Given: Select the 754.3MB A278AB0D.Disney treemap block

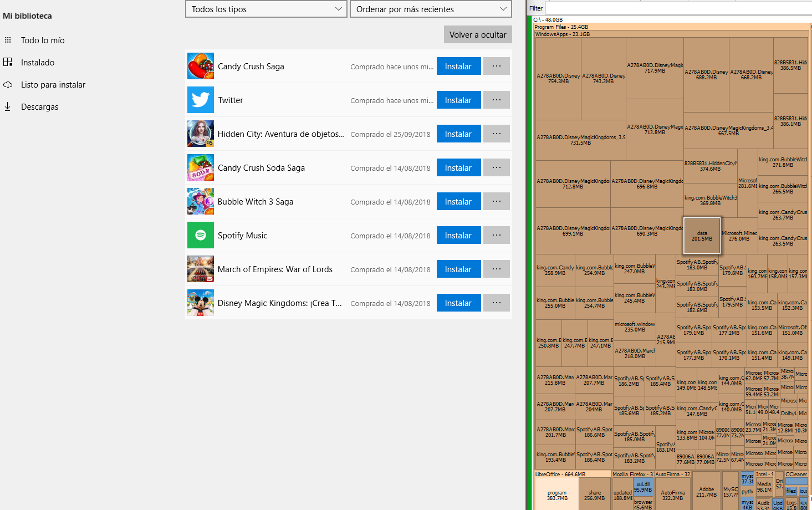Looking at the screenshot, I should tap(558, 78).
